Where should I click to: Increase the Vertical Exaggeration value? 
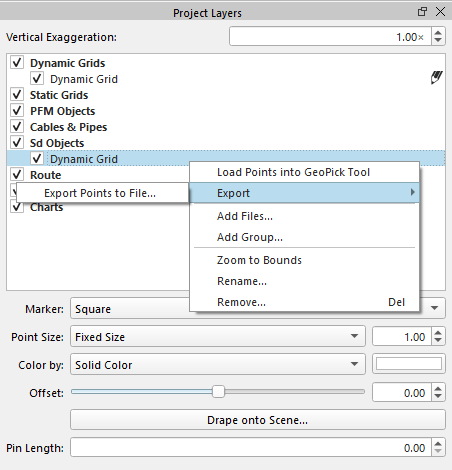tap(438, 33)
